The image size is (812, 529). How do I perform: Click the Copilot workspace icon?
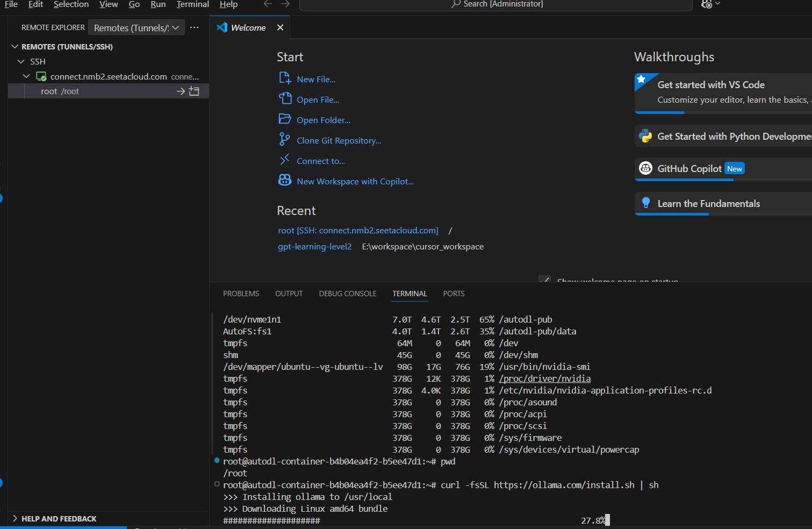[285, 181]
